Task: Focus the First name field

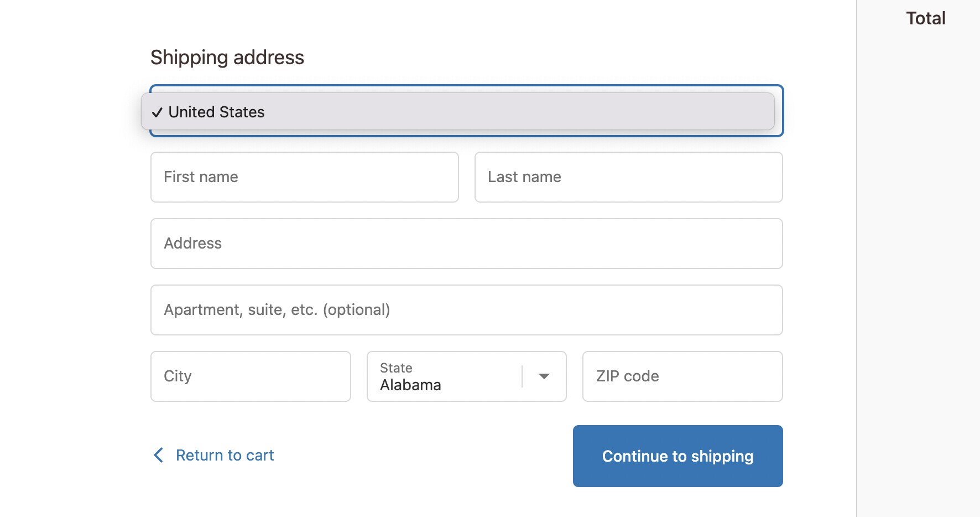Action: (x=304, y=177)
